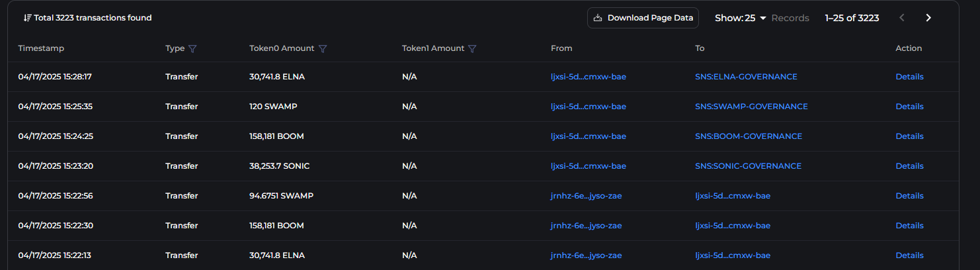This screenshot has width=980, height=270.
Task: Open SNS:ELNA-GOVERNANCE recipient link
Action: point(746,77)
